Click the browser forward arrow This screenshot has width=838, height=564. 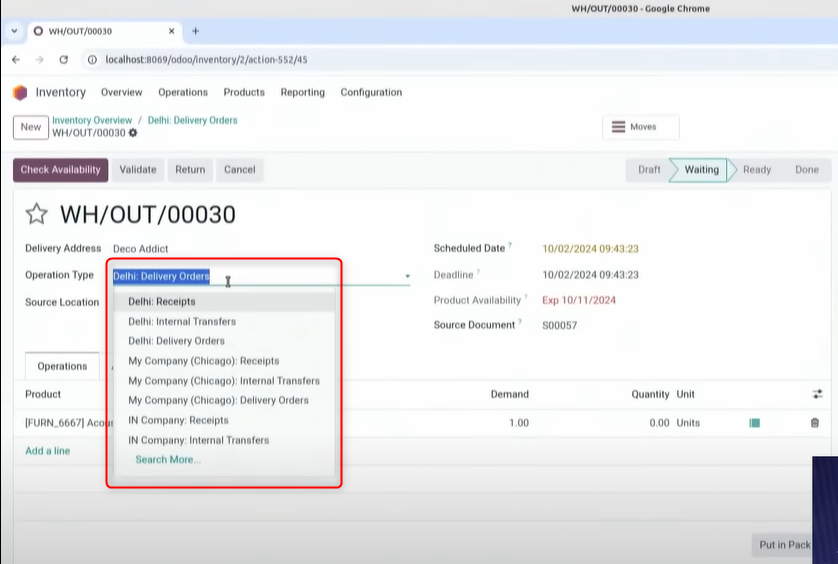pos(40,59)
